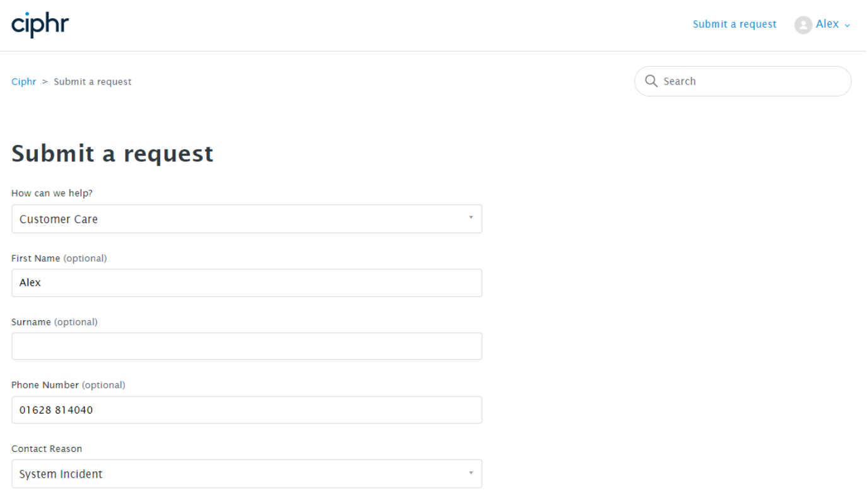Open the How can we help dropdown
868x498 pixels.
(x=247, y=219)
